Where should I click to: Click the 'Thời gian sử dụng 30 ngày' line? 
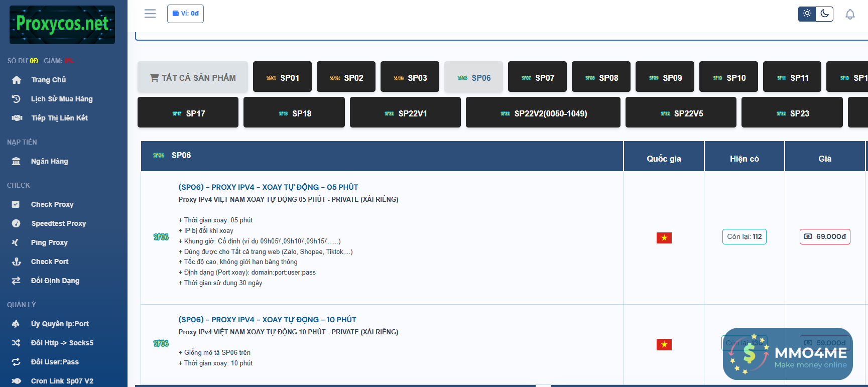[220, 283]
